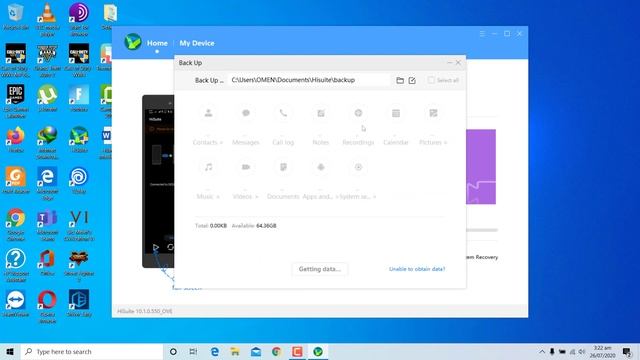Viewport: 640px width, 360px height.
Task: Expand the System settings category arrow
Action: tap(374, 197)
